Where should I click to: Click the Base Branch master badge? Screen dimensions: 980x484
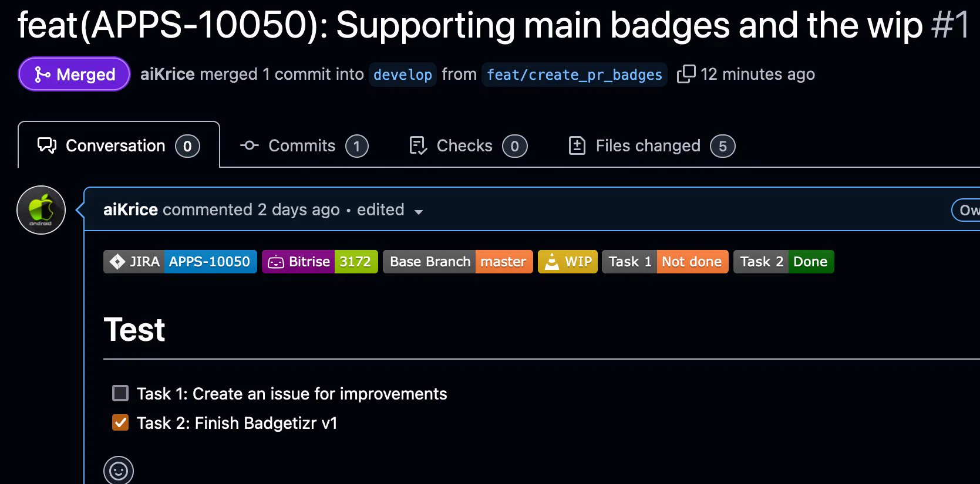[x=458, y=262]
